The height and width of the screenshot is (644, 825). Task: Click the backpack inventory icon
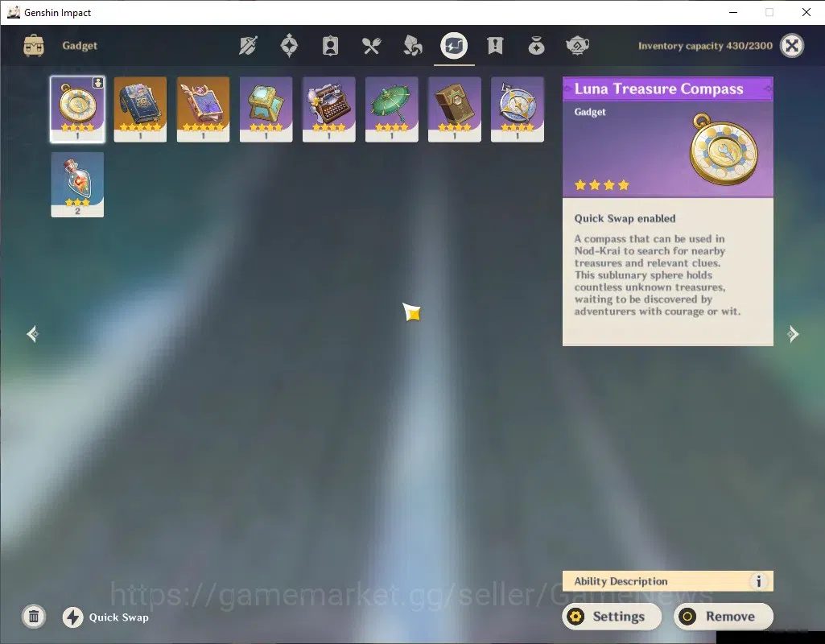[x=34, y=46]
